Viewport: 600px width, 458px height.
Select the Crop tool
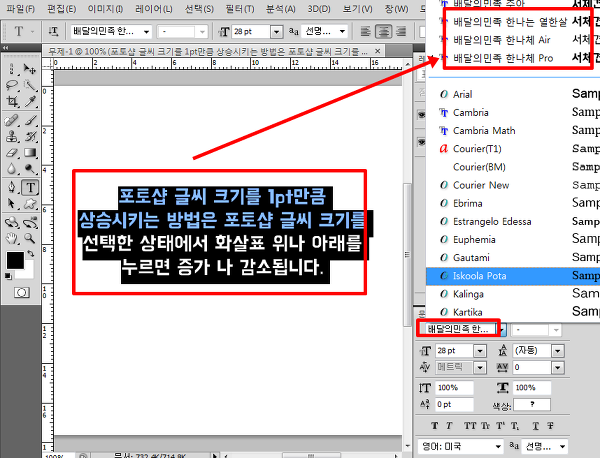pos(12,101)
